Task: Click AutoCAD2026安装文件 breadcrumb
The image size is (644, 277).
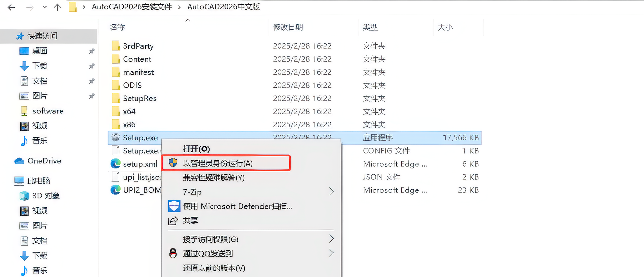Action: [x=132, y=7]
